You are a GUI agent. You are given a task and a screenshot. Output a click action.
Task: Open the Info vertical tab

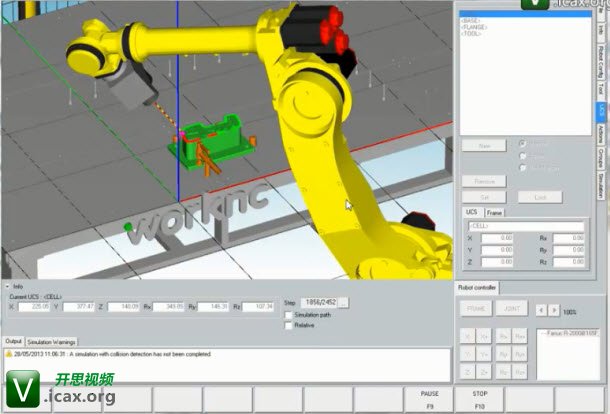601,30
